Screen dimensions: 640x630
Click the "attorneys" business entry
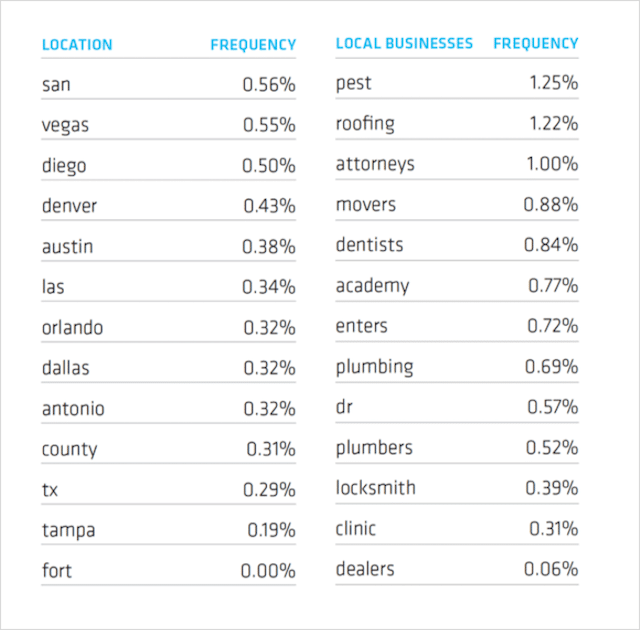(375, 164)
